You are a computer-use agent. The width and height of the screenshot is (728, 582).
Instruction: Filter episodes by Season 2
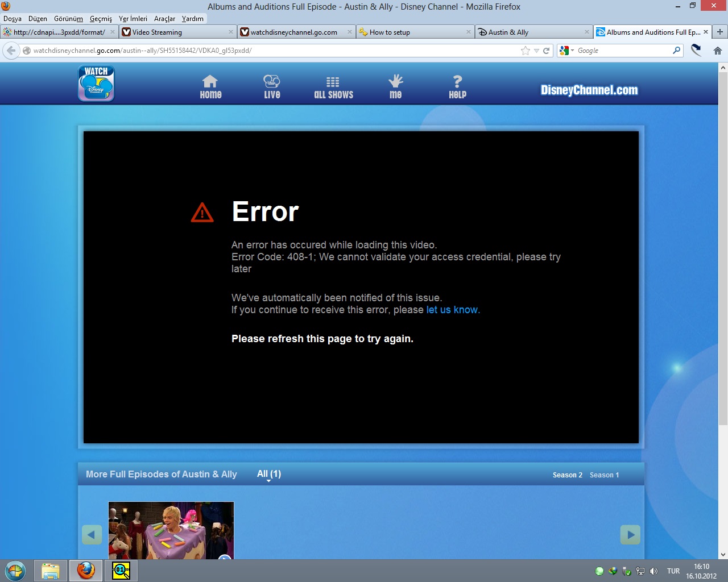click(568, 475)
